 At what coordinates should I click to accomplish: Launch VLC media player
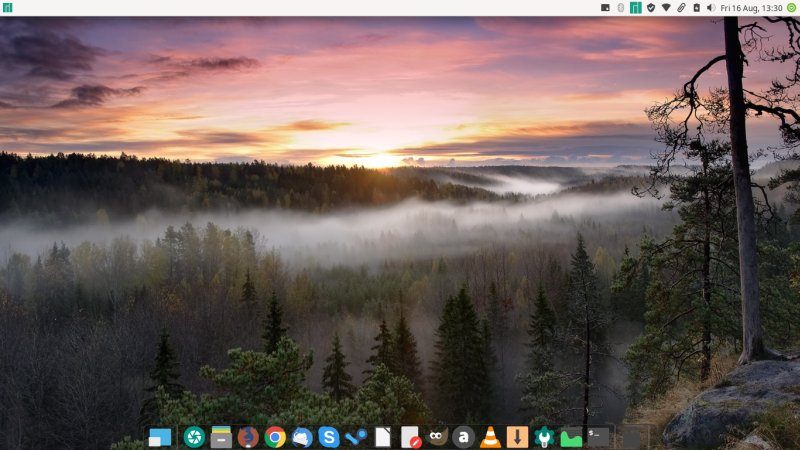pos(490,437)
